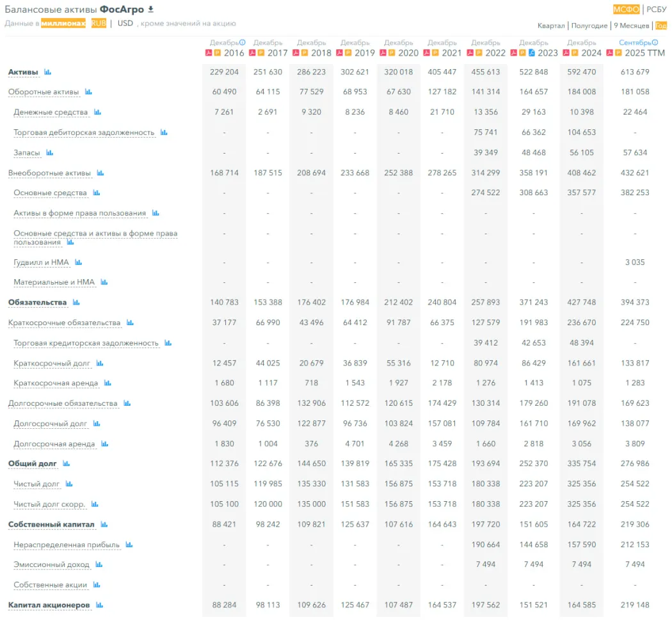
Task: Open the Краткосрочные обязательства row link
Action: point(64,323)
